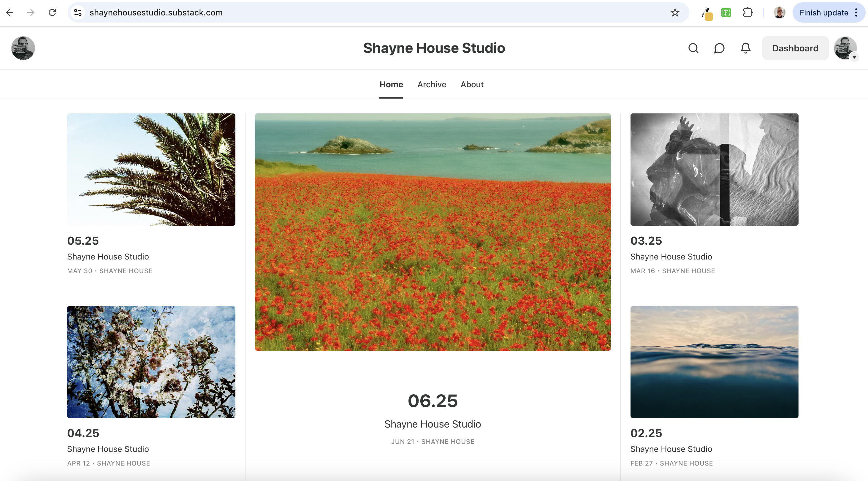Open notifications bell icon
Image resolution: width=868 pixels, height=481 pixels.
click(745, 48)
